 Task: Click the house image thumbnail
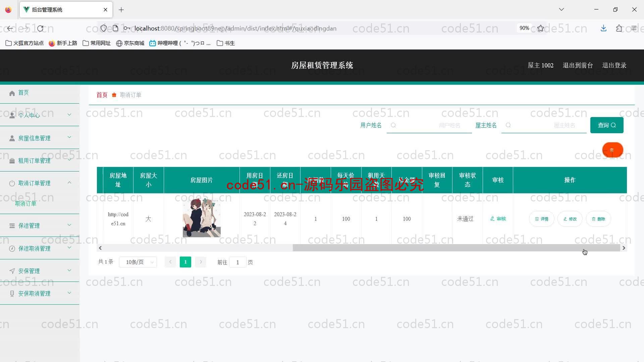coord(201,218)
